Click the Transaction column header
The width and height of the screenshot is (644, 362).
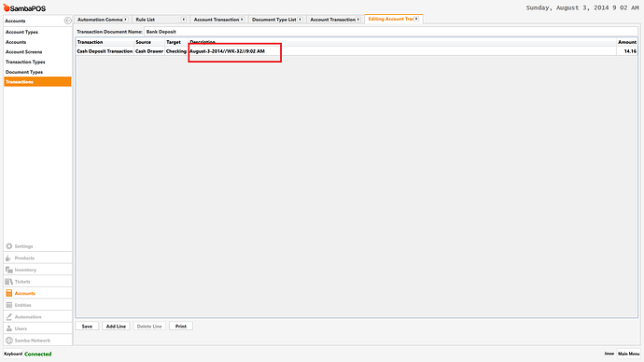tap(105, 42)
